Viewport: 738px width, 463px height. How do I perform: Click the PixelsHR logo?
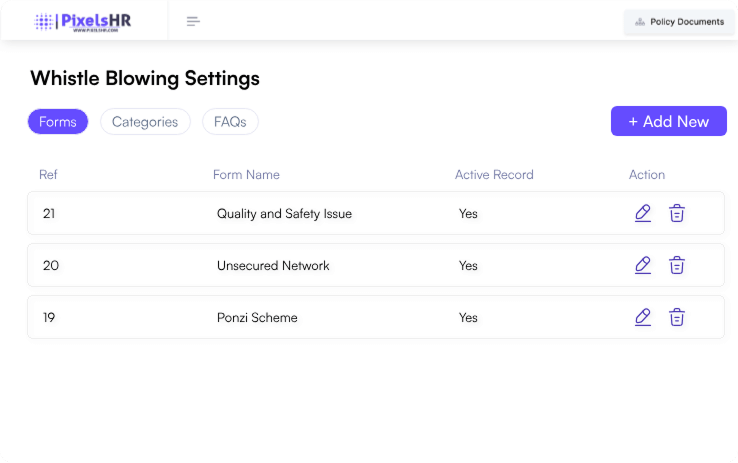[x=83, y=21]
